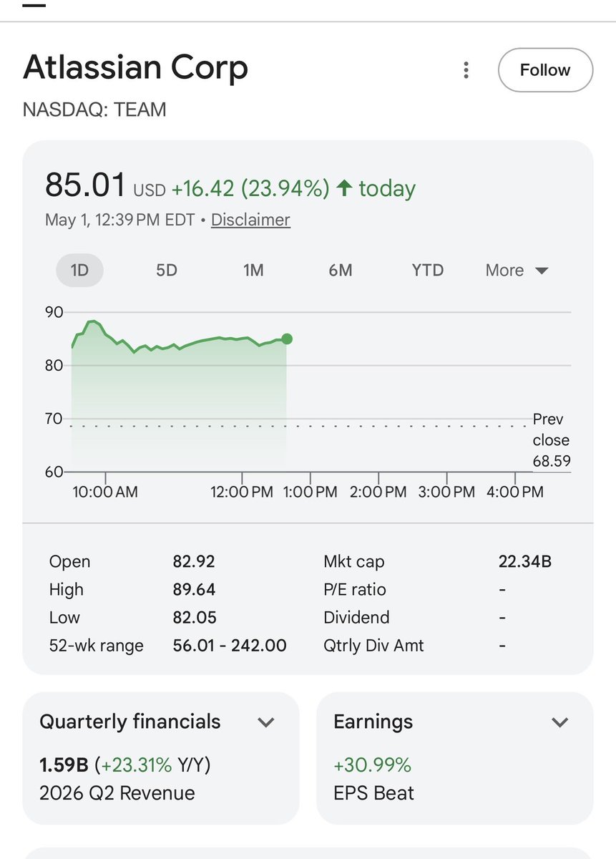
Task: Click the Mkt cap value 22.34B
Action: tap(525, 562)
